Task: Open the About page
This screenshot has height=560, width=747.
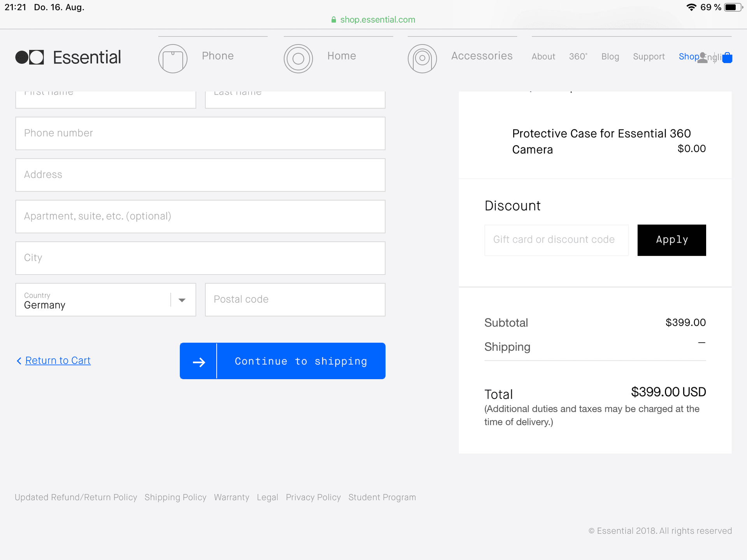Action: coord(543,56)
